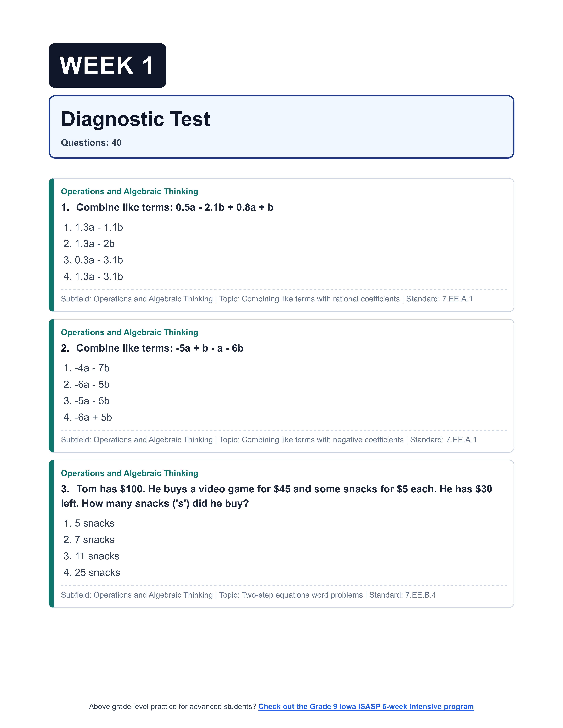This screenshot has height=728, width=563.
Task: Click the Questions: 40 label
Action: (x=91, y=143)
